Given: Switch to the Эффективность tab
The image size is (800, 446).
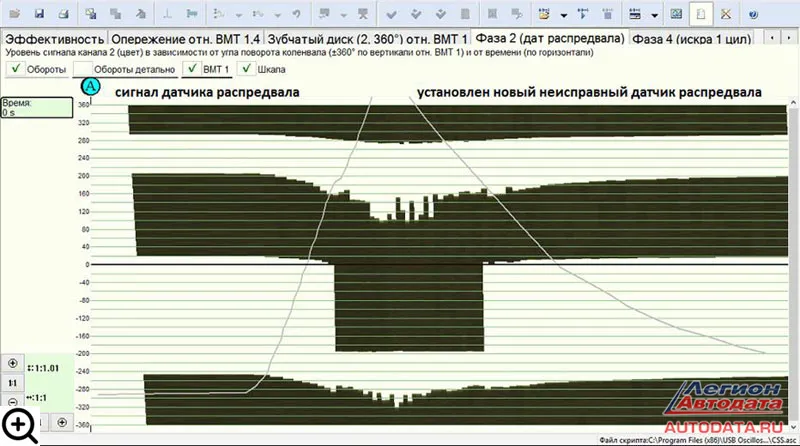Looking at the screenshot, I should click(47, 38).
